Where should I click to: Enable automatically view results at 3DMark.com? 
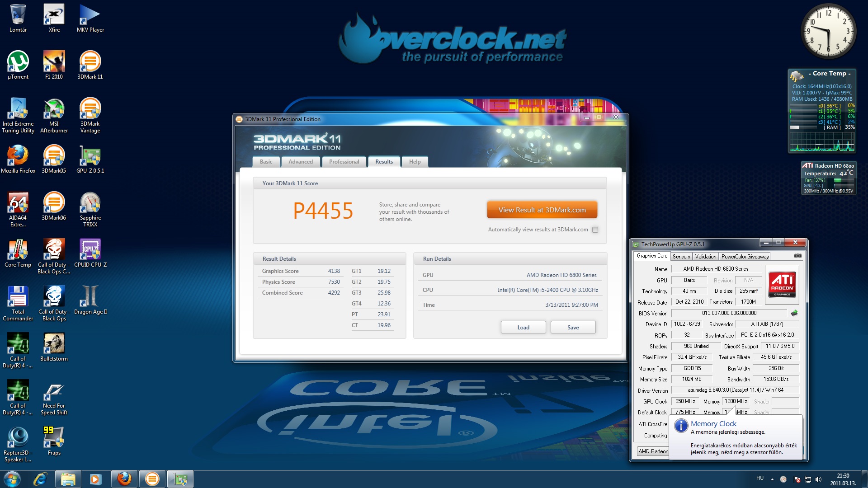point(595,230)
